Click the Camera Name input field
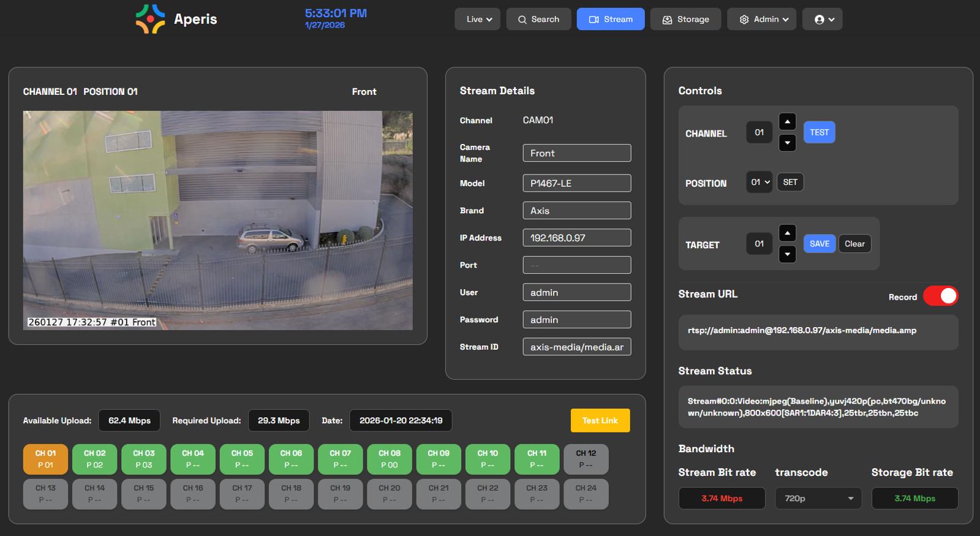Screen dimensions: 980x536 [x=576, y=153]
